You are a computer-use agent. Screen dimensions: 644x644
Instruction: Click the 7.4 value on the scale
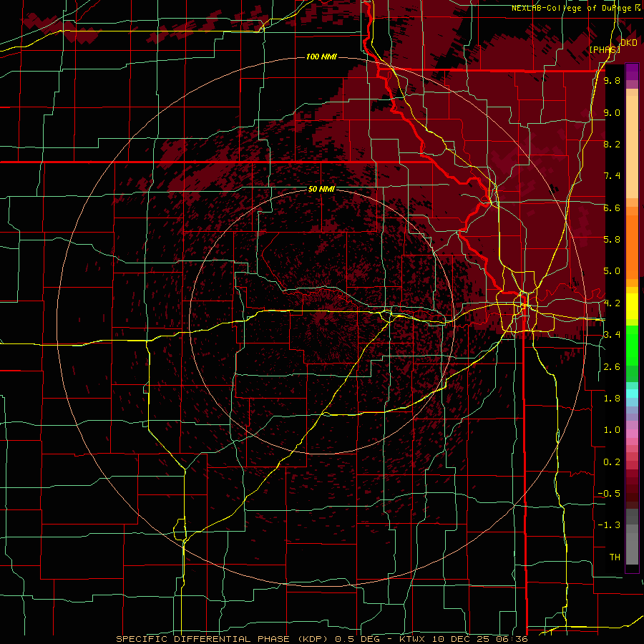pos(612,176)
